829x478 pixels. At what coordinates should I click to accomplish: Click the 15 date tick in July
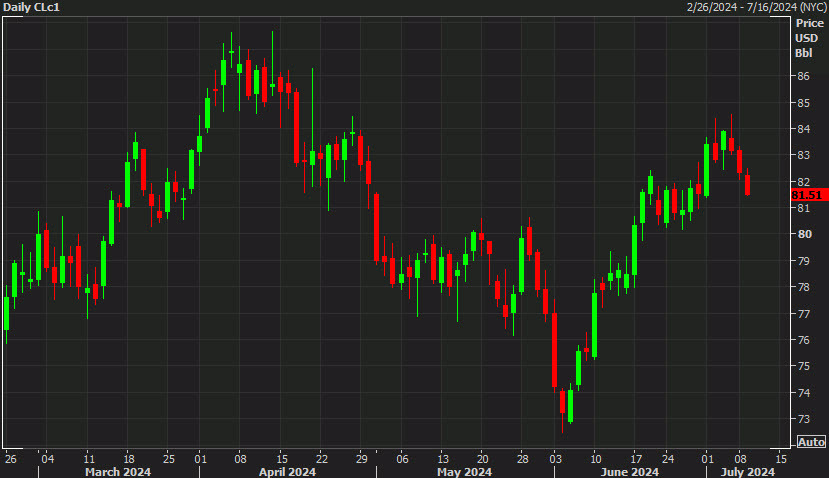tap(781, 458)
